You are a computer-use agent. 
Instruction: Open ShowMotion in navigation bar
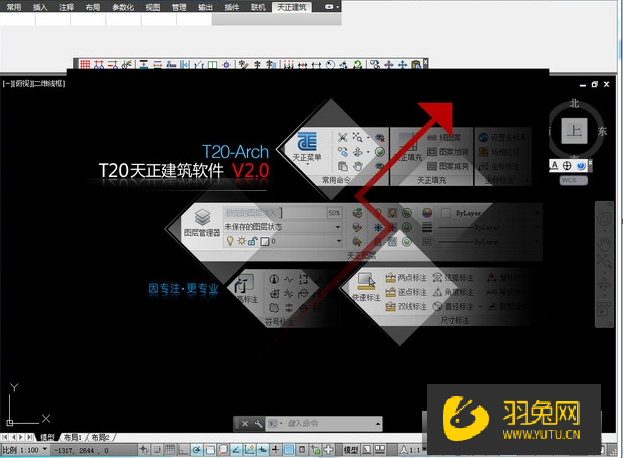click(x=604, y=309)
